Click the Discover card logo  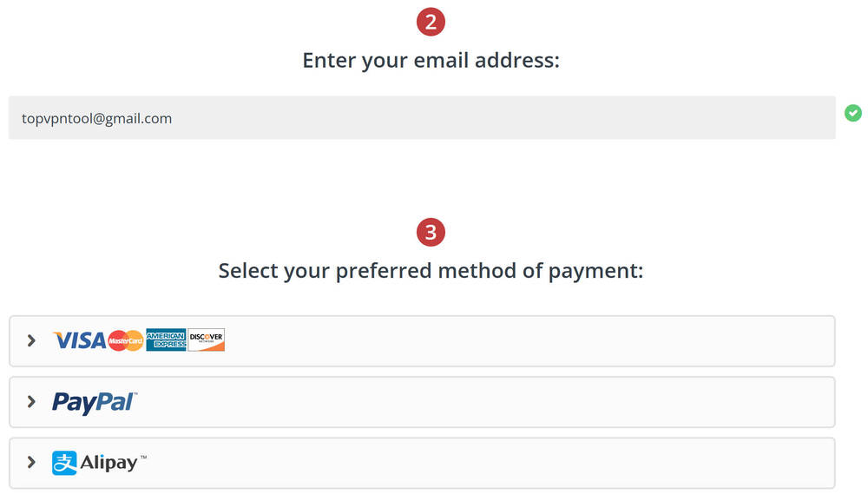207,340
